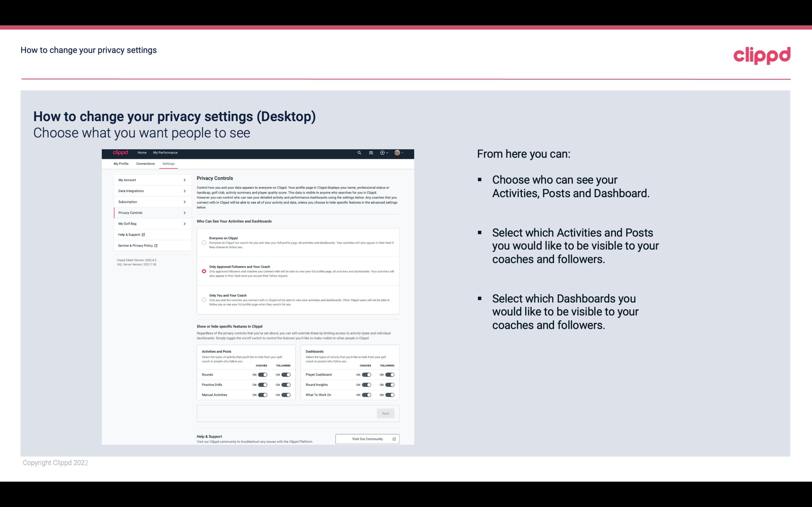812x507 pixels.
Task: Select the Only Approved Followers radio button
Action: point(203,271)
